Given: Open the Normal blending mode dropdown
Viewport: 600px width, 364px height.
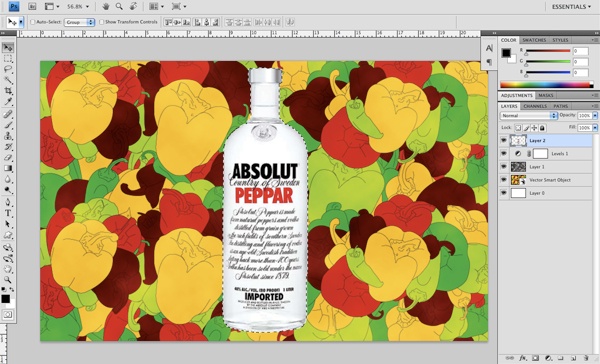Looking at the screenshot, I should (x=529, y=115).
